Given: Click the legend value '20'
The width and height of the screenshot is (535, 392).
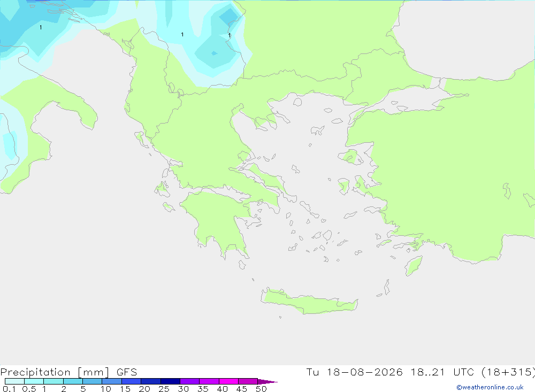Looking at the screenshot, I should coord(144,389).
